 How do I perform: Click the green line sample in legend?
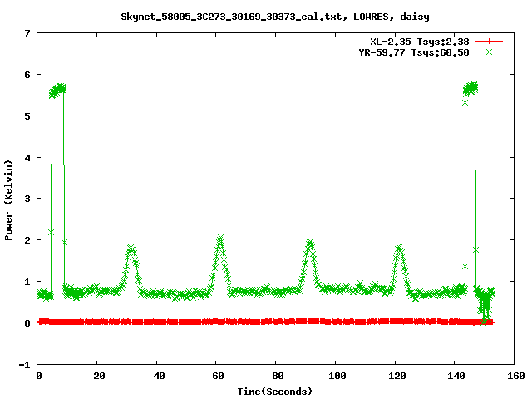489,52
